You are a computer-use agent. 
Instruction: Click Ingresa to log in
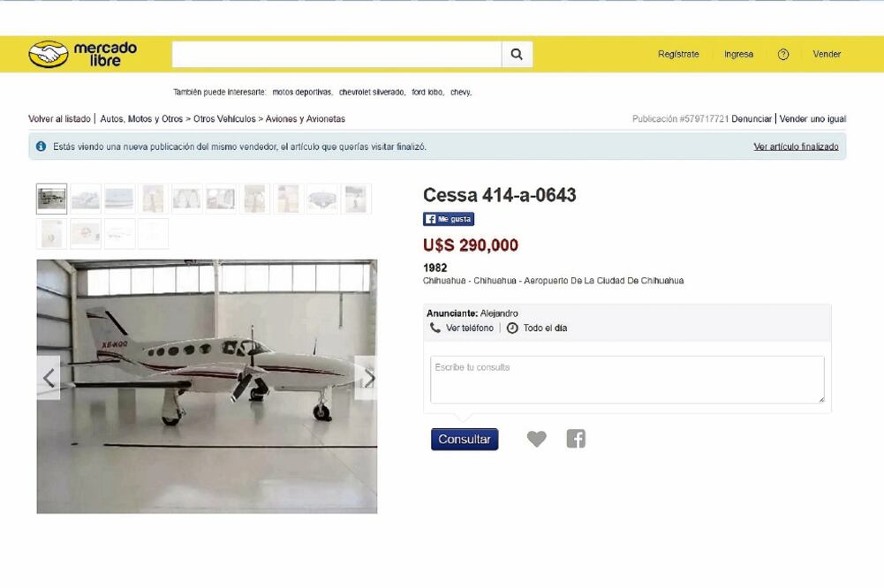click(x=738, y=54)
